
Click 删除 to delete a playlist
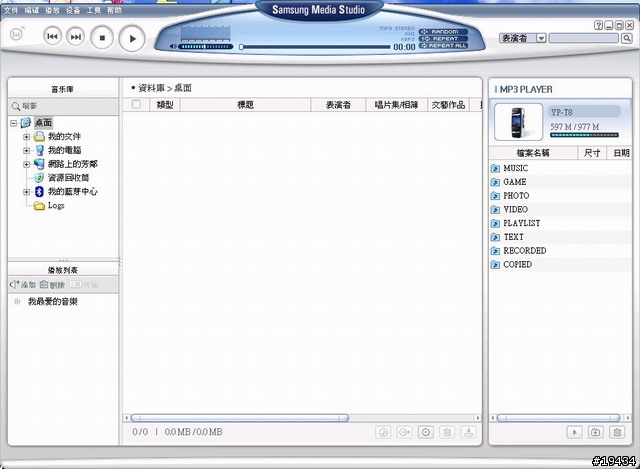[52, 285]
